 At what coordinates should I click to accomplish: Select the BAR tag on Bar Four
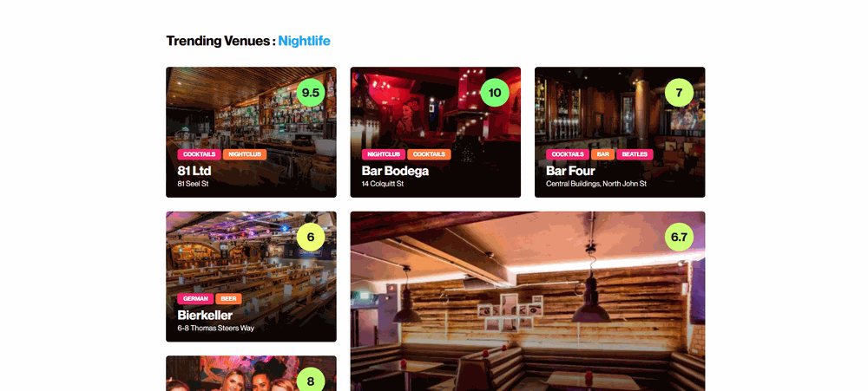point(603,154)
